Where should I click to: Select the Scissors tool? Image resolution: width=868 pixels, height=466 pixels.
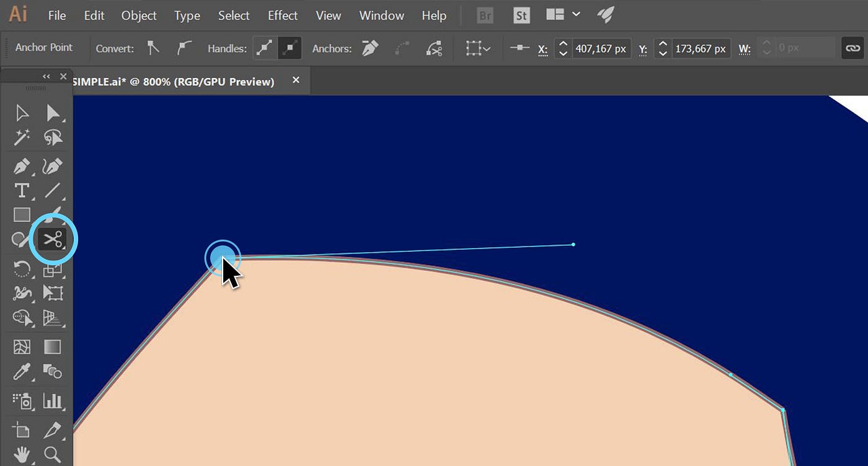(x=53, y=238)
